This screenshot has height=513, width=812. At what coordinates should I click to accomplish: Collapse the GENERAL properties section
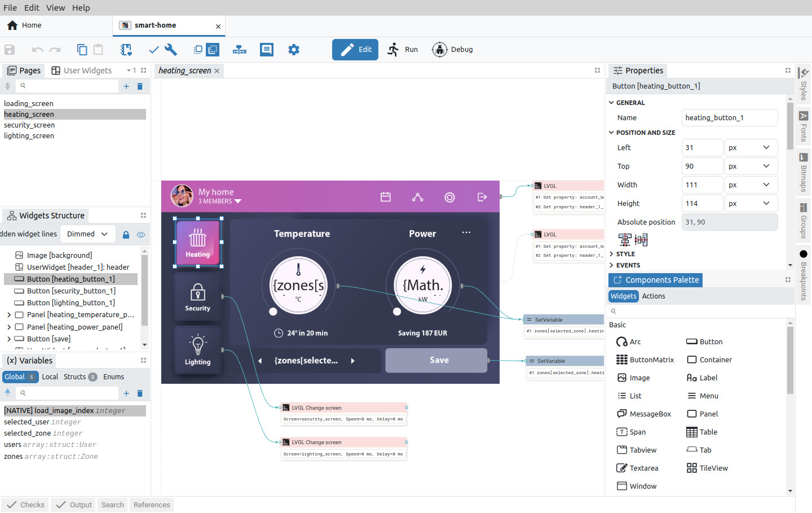(x=612, y=103)
